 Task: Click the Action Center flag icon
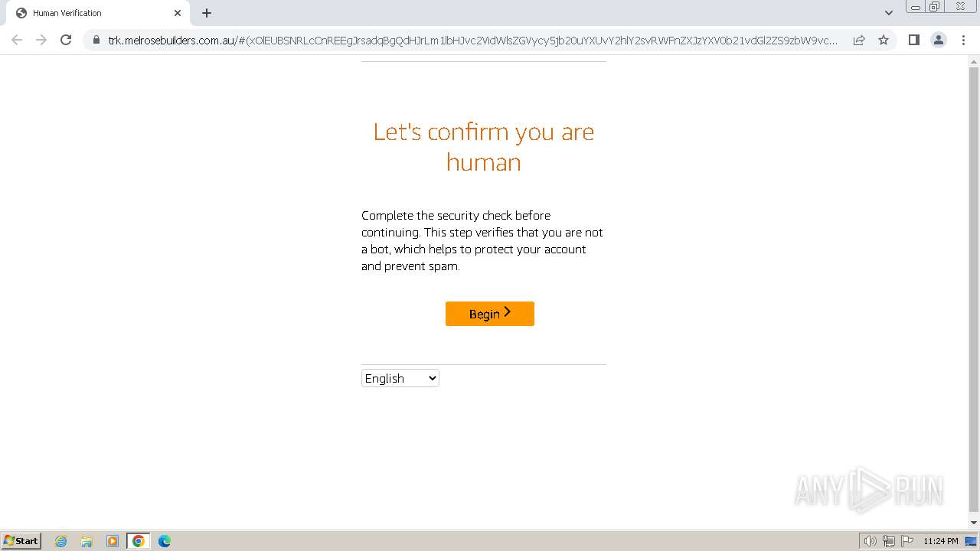(907, 541)
